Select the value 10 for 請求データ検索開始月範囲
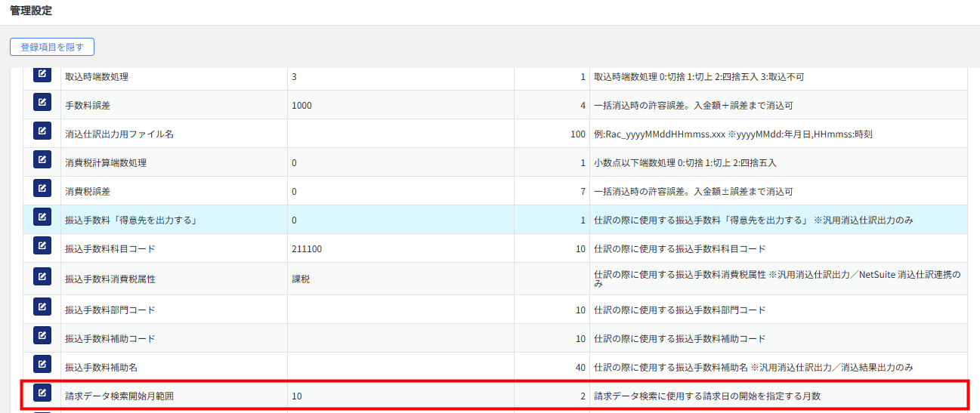 coord(297,396)
